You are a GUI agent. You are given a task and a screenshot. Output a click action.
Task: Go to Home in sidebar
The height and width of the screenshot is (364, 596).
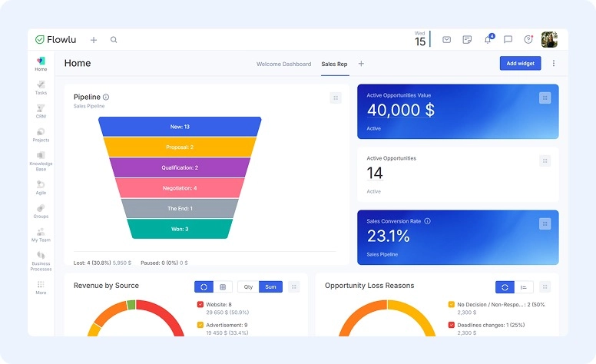(41, 64)
